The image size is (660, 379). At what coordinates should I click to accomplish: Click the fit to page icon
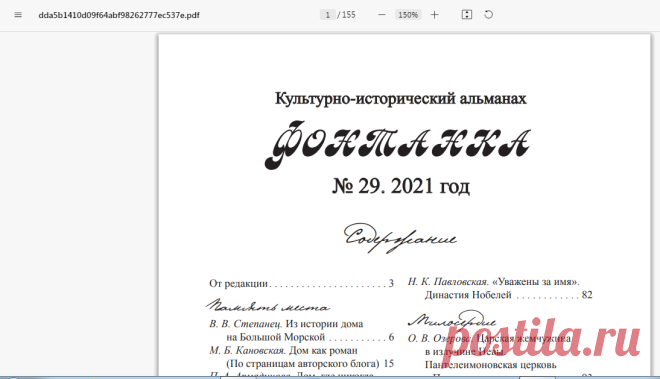467,15
